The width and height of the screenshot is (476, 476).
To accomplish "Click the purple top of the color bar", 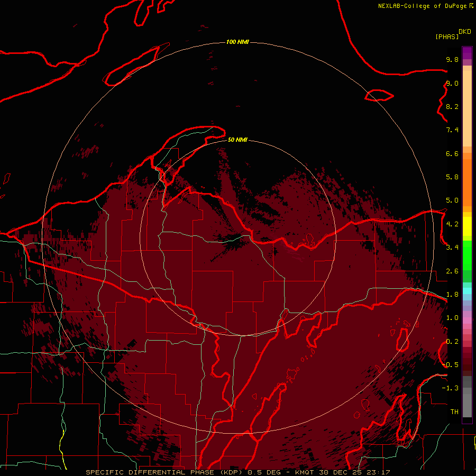I will (x=467, y=53).
